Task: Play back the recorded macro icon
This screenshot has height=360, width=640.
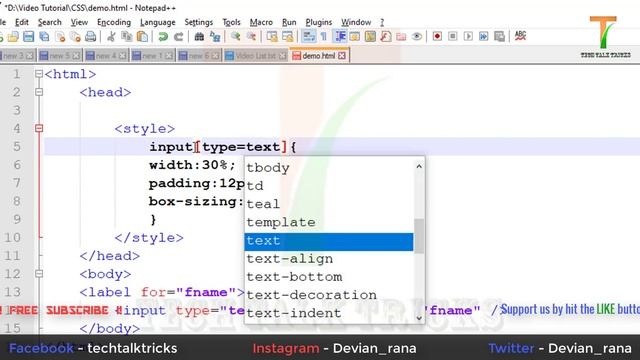Action: (468, 37)
